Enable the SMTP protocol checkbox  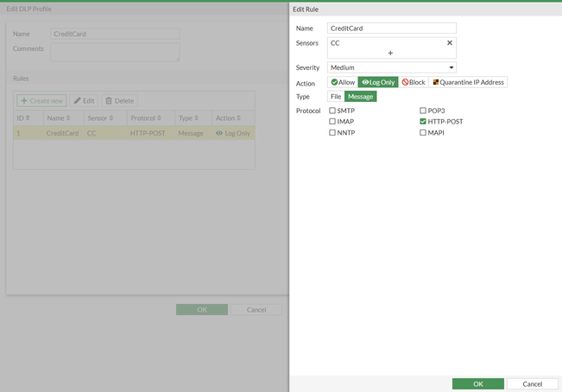coord(332,111)
